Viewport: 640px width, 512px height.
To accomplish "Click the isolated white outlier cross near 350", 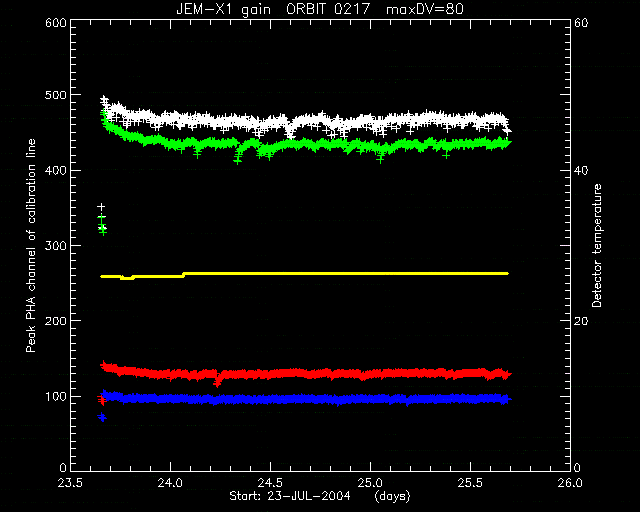I will point(101,207).
